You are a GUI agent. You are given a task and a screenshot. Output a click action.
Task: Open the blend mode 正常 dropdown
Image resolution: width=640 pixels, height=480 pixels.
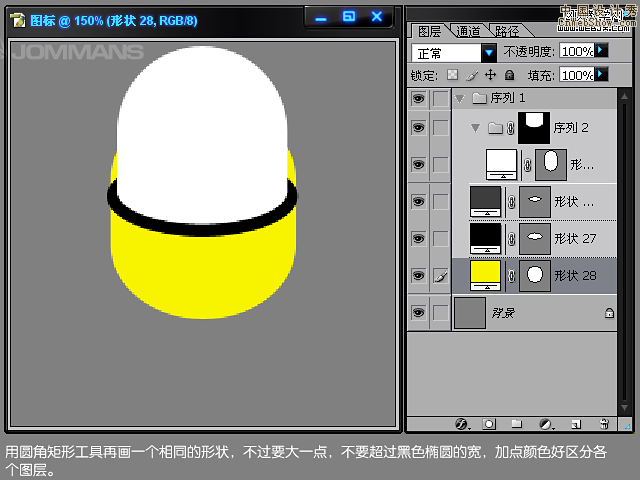(489, 53)
